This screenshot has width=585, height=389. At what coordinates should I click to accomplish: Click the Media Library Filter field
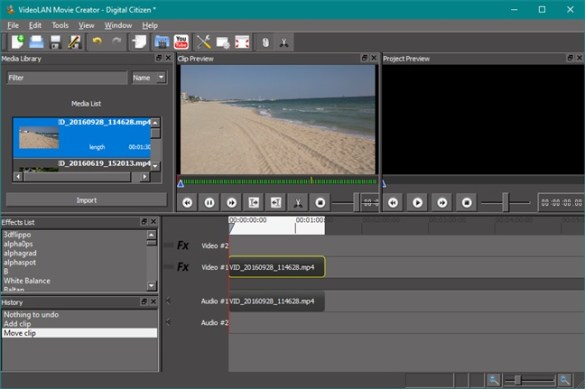67,78
